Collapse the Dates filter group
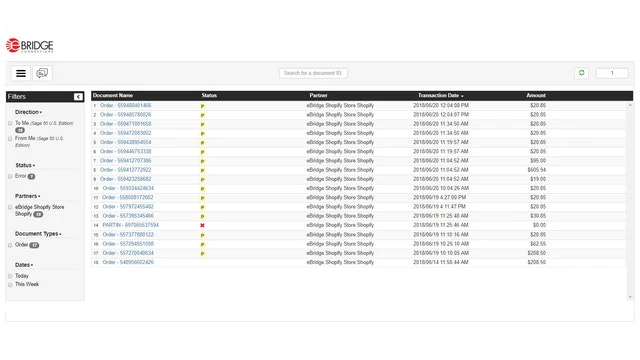 (x=24, y=265)
